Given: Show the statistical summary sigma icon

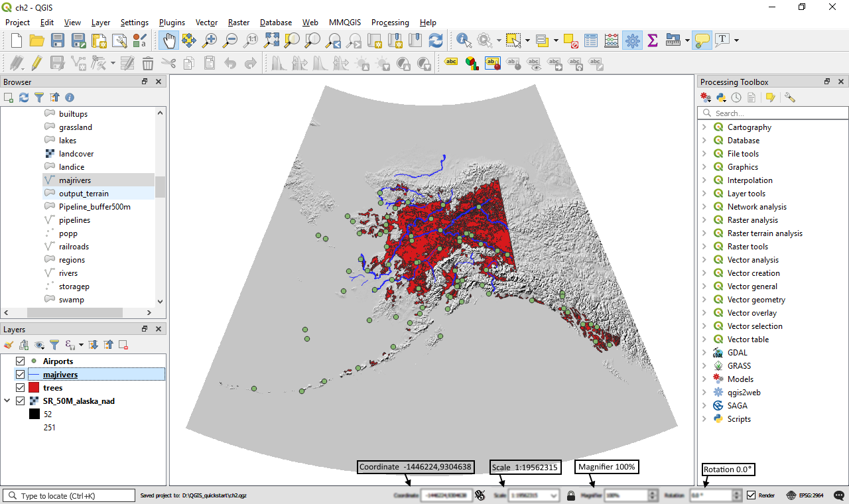Looking at the screenshot, I should coord(653,40).
